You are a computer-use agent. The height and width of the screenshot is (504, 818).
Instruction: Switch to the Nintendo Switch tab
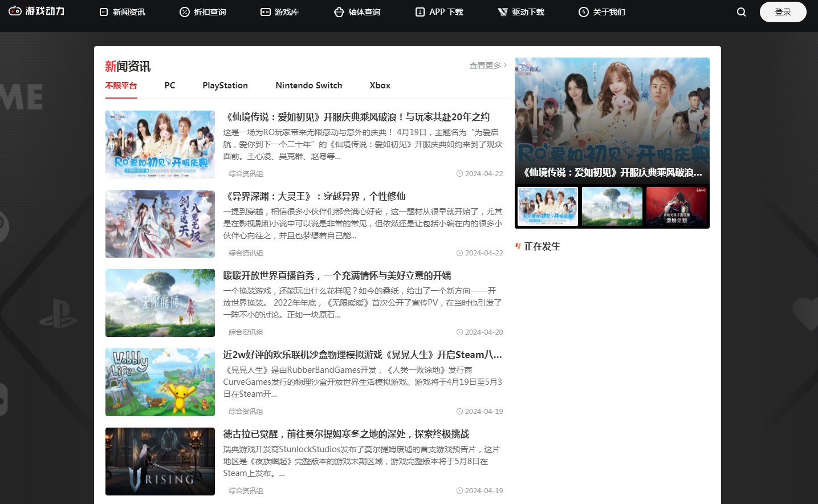309,86
